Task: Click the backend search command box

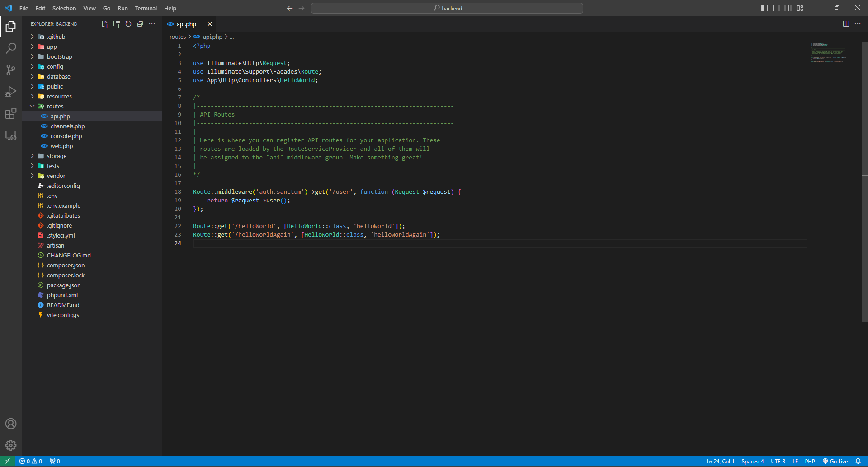Action: 447,8
